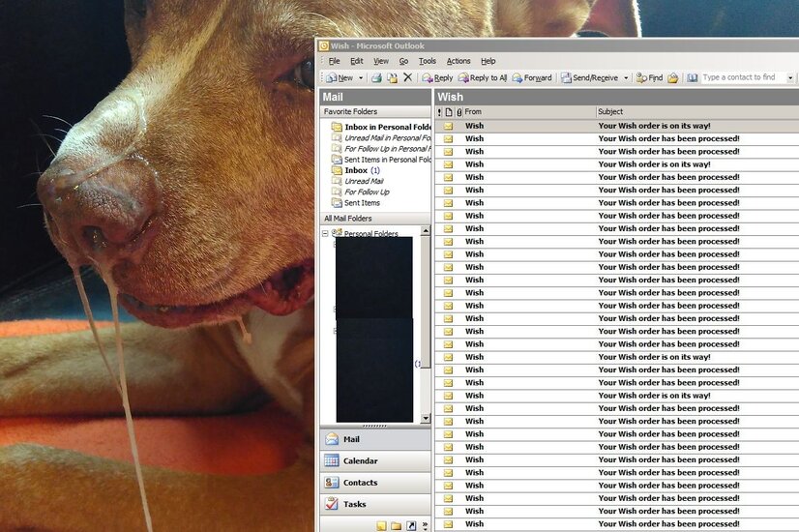Select the last 'Your Wish order is on its way!' email

(617, 396)
